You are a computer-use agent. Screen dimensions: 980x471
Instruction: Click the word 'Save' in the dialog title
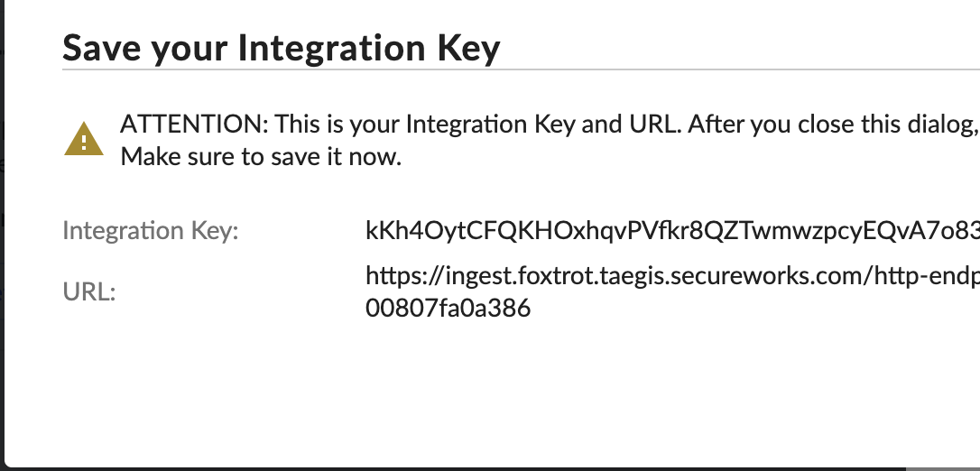(x=102, y=48)
